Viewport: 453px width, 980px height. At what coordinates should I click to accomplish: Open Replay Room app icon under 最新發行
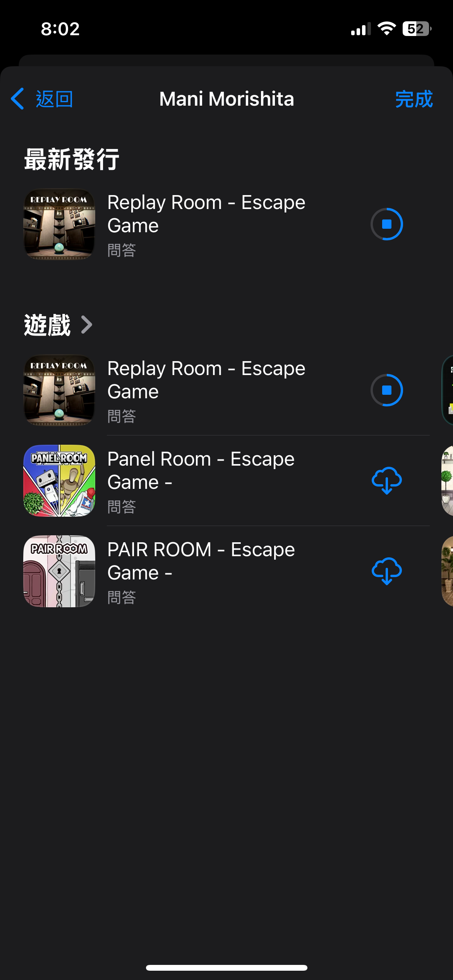click(x=59, y=224)
